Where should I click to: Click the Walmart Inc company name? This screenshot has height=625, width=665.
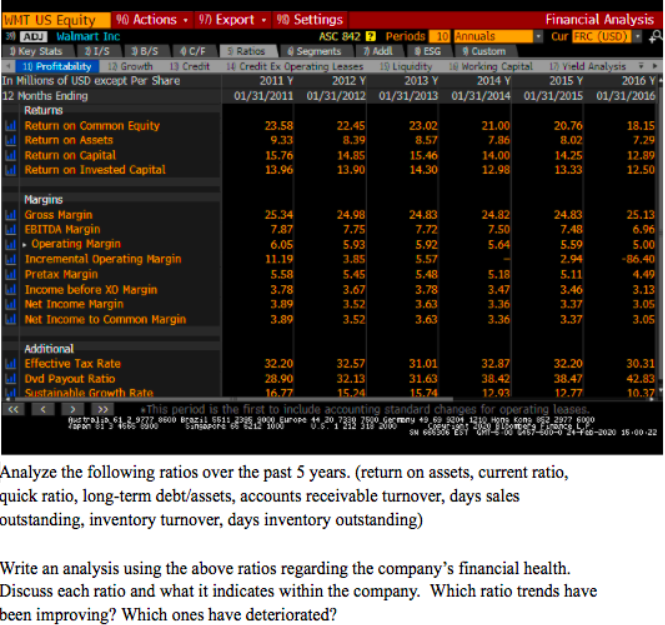[88, 36]
